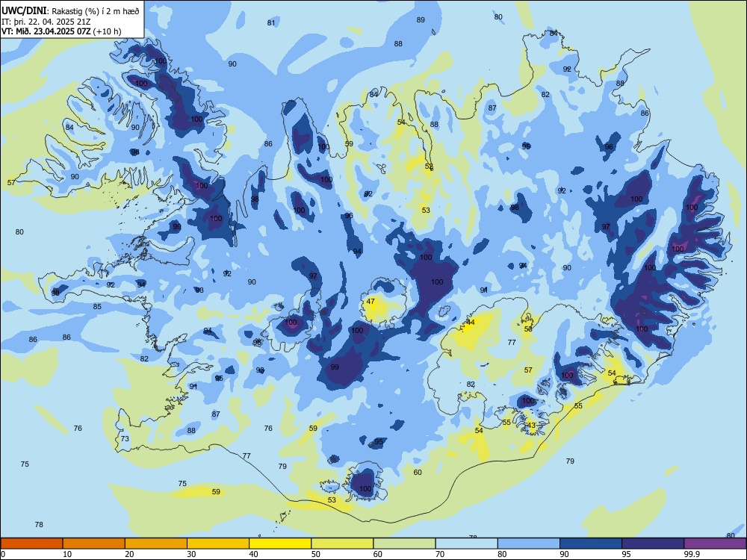Viewport: 747px width, 560px height.
Task: Click the UWC/DINI title text
Action: click(25, 11)
